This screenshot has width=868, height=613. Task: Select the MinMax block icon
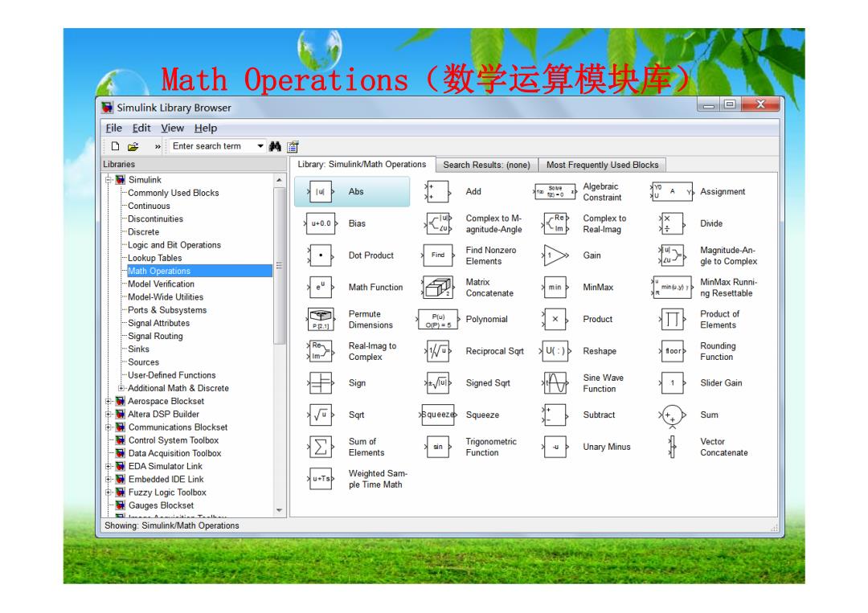[555, 287]
